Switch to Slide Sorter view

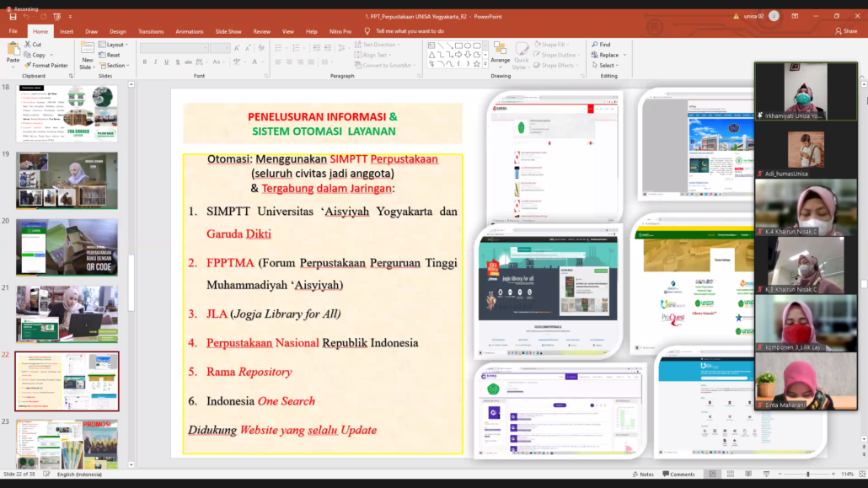[731, 475]
